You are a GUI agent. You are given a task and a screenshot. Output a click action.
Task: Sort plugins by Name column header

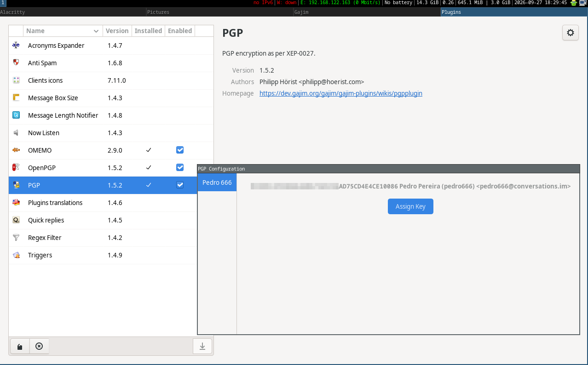pos(63,31)
